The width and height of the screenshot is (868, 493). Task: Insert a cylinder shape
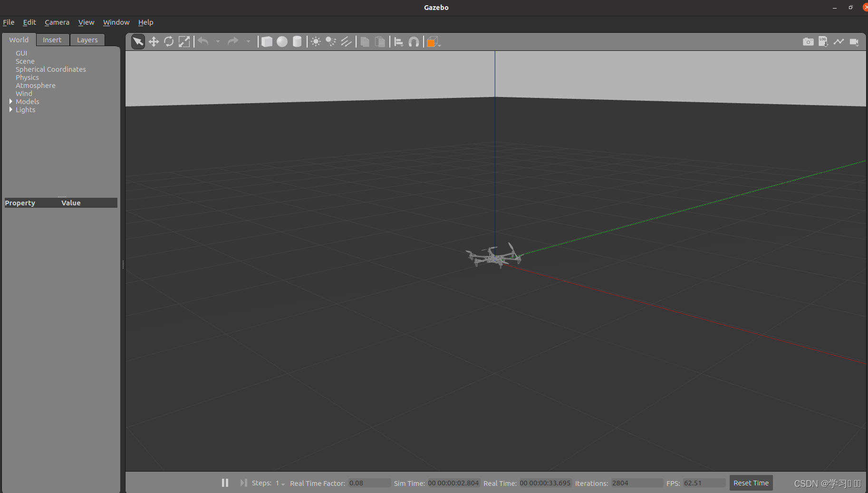pyautogui.click(x=297, y=42)
